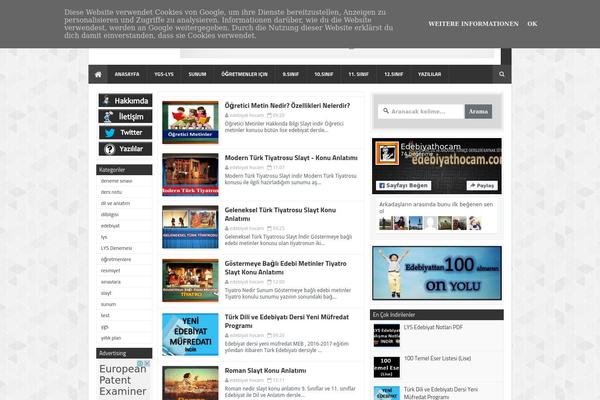Open the test category

pos(105,315)
